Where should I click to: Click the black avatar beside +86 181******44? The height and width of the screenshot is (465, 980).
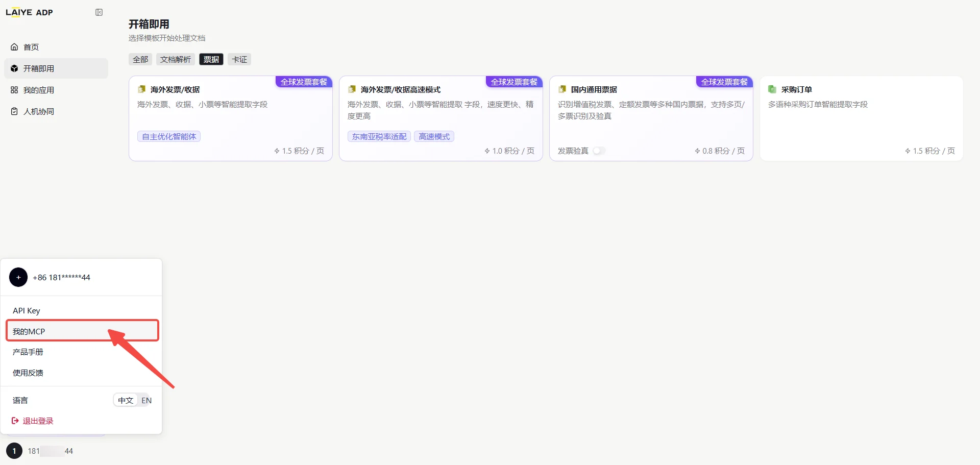click(x=18, y=277)
